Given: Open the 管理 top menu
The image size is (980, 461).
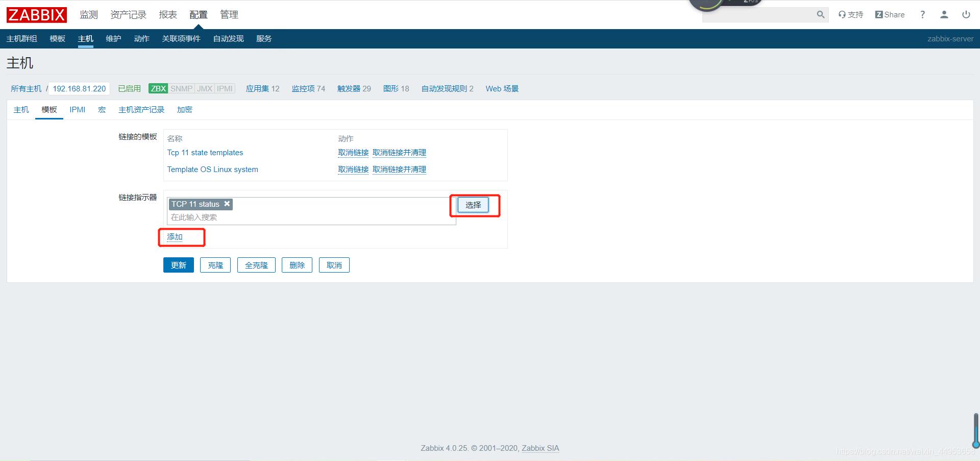Looking at the screenshot, I should pos(229,15).
